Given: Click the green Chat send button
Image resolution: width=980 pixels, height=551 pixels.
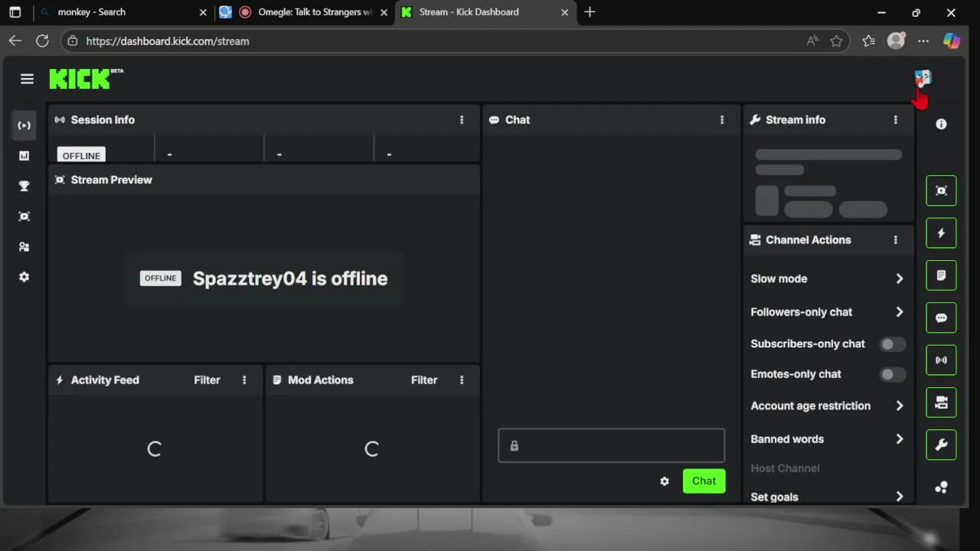Looking at the screenshot, I should click(704, 481).
